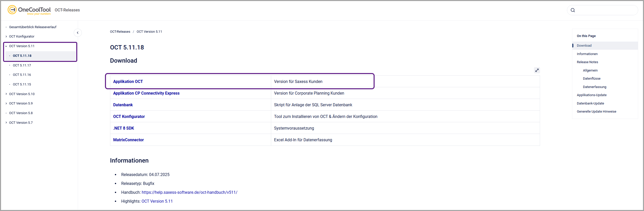Focus the search input field
644x211 pixels.
coord(606,10)
